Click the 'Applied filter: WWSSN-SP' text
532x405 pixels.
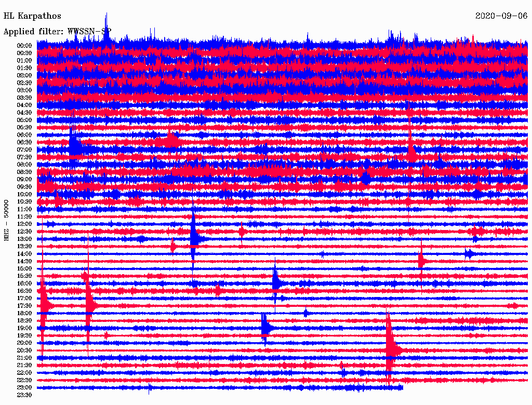coord(57,32)
